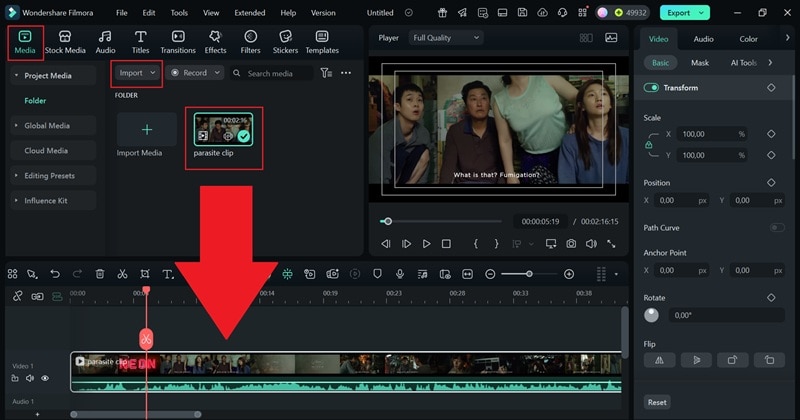Select the crop tool icon
The image size is (800, 420).
[x=145, y=274]
